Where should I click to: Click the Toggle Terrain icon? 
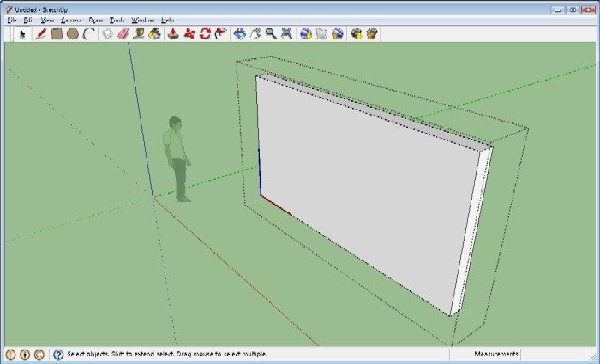321,34
